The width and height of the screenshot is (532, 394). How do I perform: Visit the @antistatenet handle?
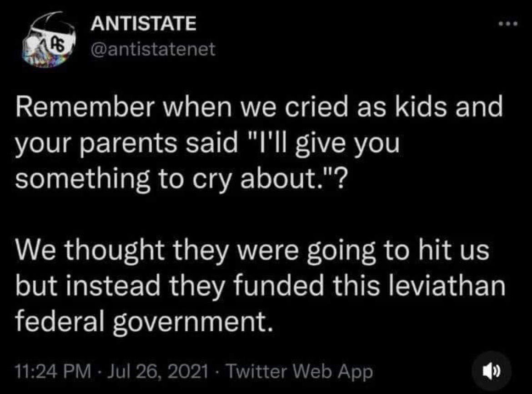pyautogui.click(x=153, y=49)
